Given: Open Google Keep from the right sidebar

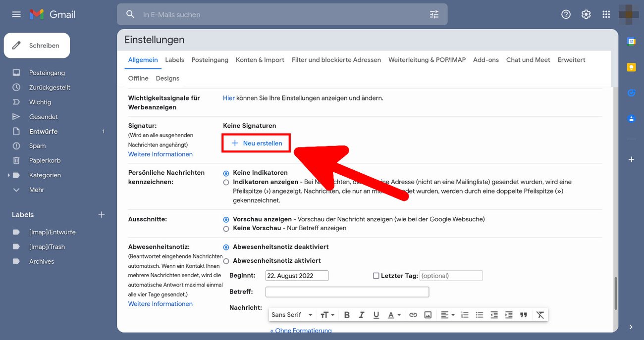Looking at the screenshot, I should [631, 67].
